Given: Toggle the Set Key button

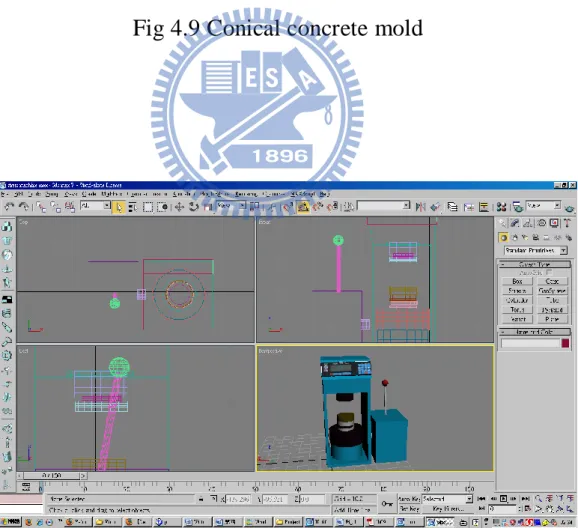Looking at the screenshot, I should click(x=409, y=509).
